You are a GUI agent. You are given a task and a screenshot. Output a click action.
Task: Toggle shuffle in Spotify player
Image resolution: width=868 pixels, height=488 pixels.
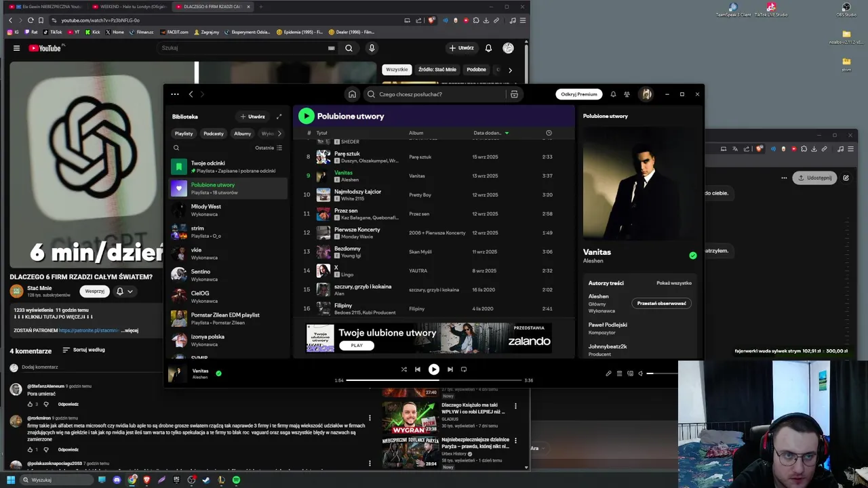tap(404, 369)
